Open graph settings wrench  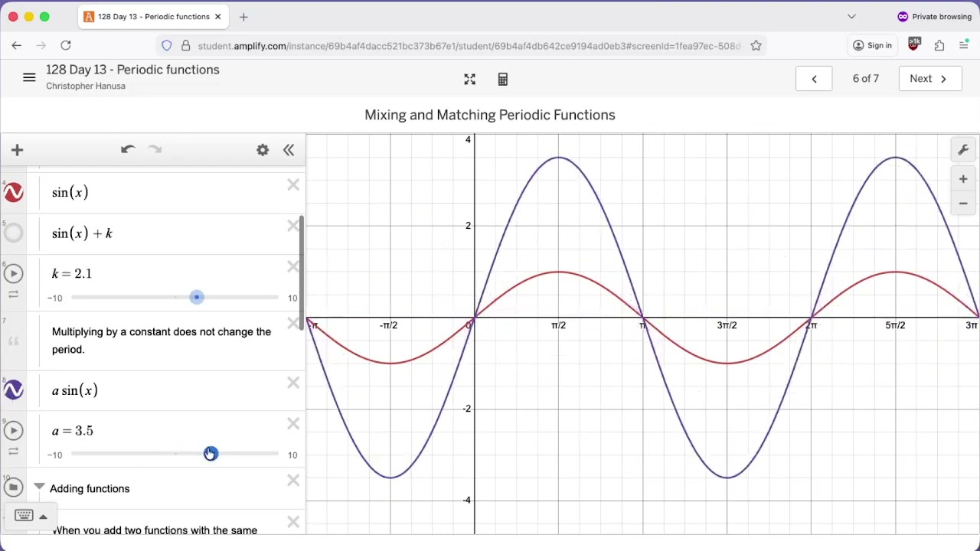(963, 150)
